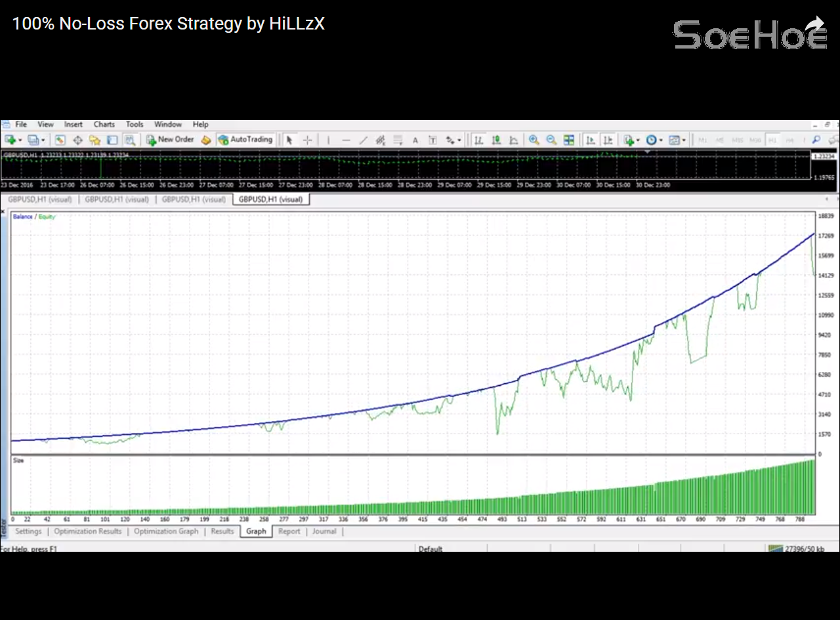Toggle the AutoTrading button

(245, 140)
